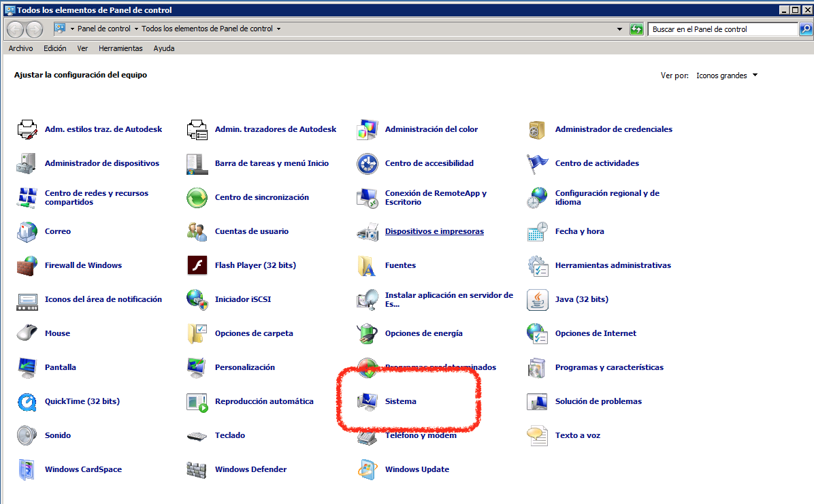Image resolution: width=814 pixels, height=504 pixels.
Task: Click the Teclado keyboard icon
Action: (197, 436)
